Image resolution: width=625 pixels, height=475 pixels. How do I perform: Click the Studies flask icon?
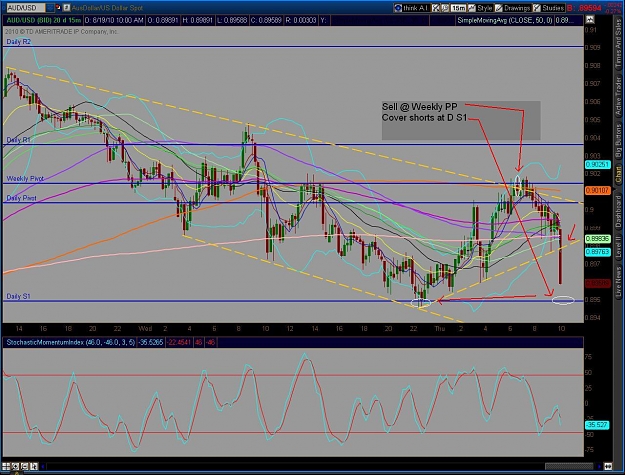[x=537, y=8]
